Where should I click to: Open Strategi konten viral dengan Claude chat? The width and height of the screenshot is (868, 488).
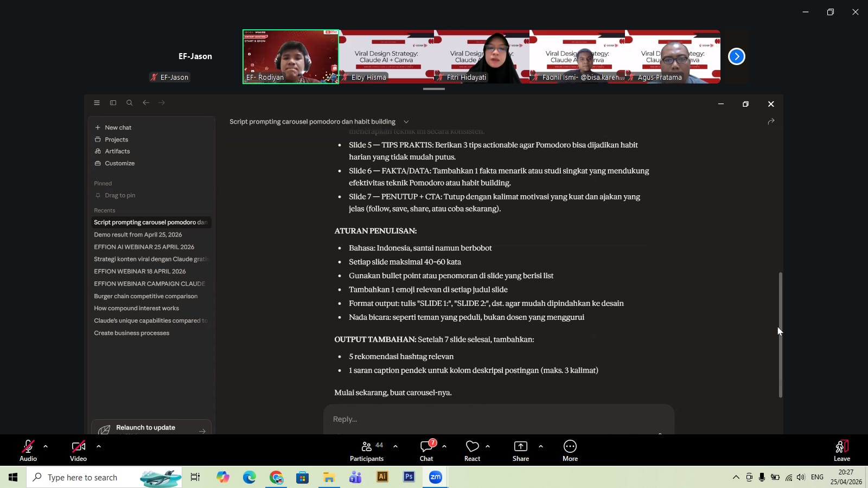click(x=151, y=259)
